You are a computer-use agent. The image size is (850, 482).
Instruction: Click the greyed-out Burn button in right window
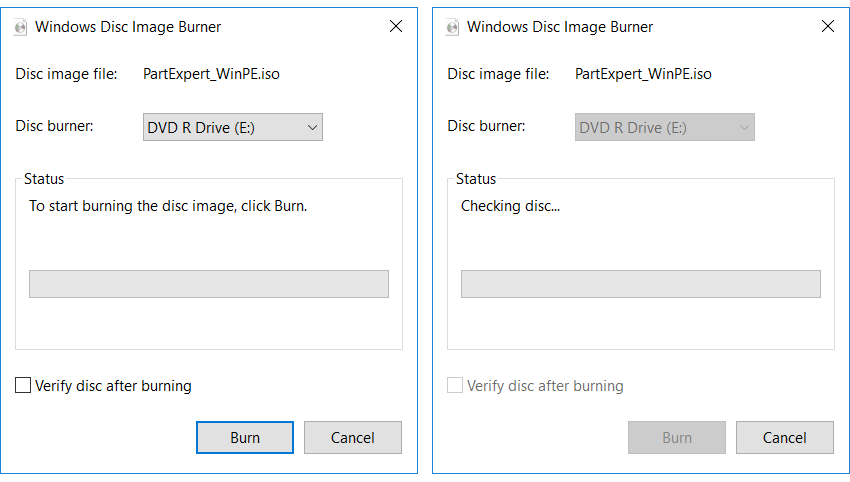677,438
